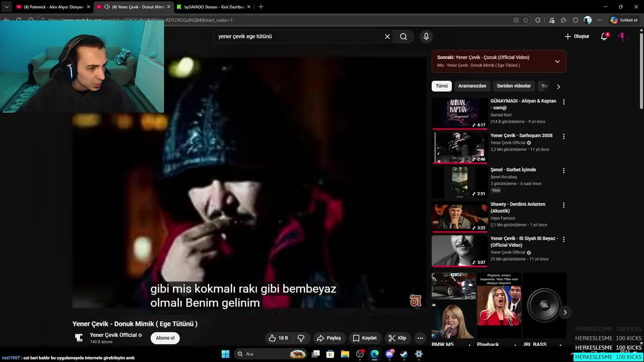The width and height of the screenshot is (644, 362).
Task: Open Şenol - Gurbet İçimde thumbnail
Action: pos(460,182)
